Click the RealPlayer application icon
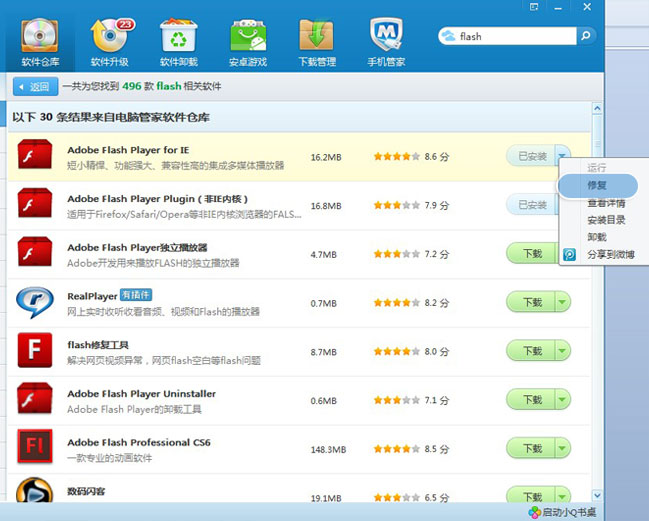 (34, 301)
